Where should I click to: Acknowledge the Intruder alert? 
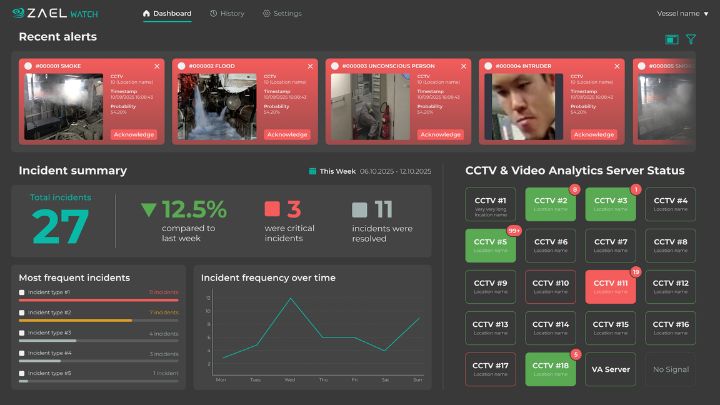pyautogui.click(x=594, y=135)
